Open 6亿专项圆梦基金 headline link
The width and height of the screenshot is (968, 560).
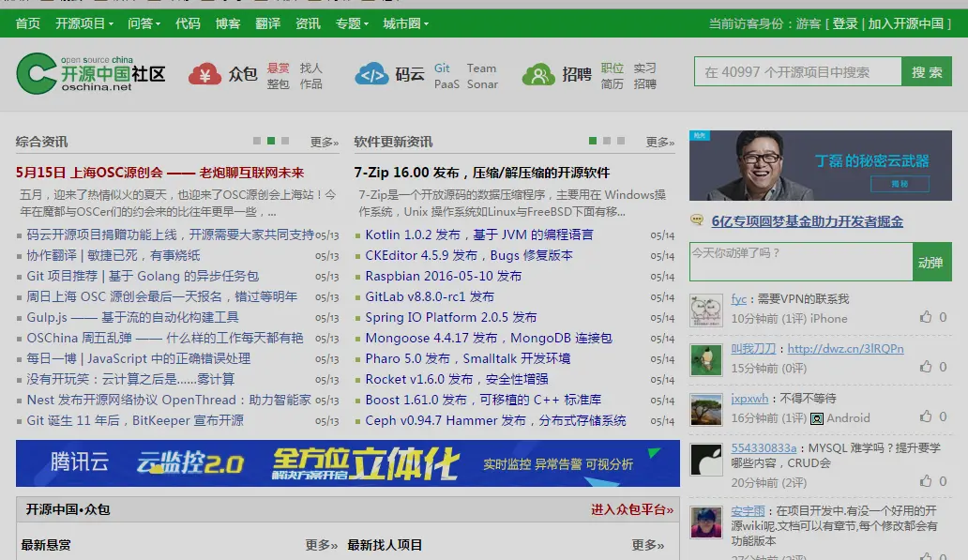click(x=807, y=221)
